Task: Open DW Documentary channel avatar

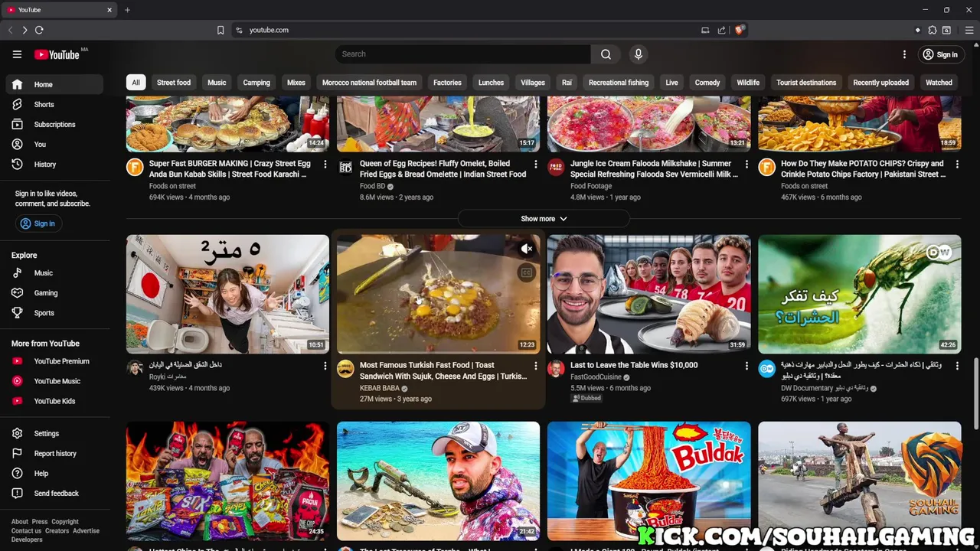Action: [x=766, y=369]
